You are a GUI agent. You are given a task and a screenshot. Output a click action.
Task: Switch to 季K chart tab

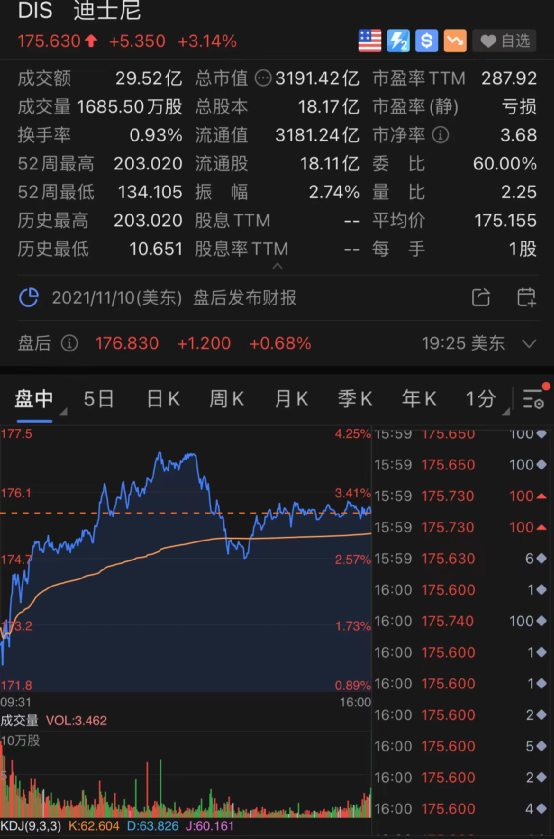click(x=354, y=399)
